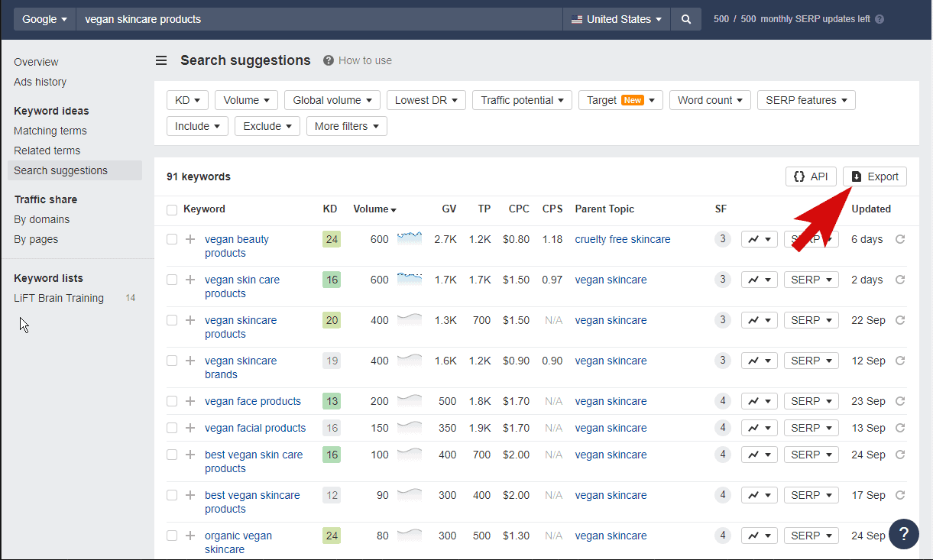Click the keyword search input field
This screenshot has height=560, width=933.
[x=319, y=19]
